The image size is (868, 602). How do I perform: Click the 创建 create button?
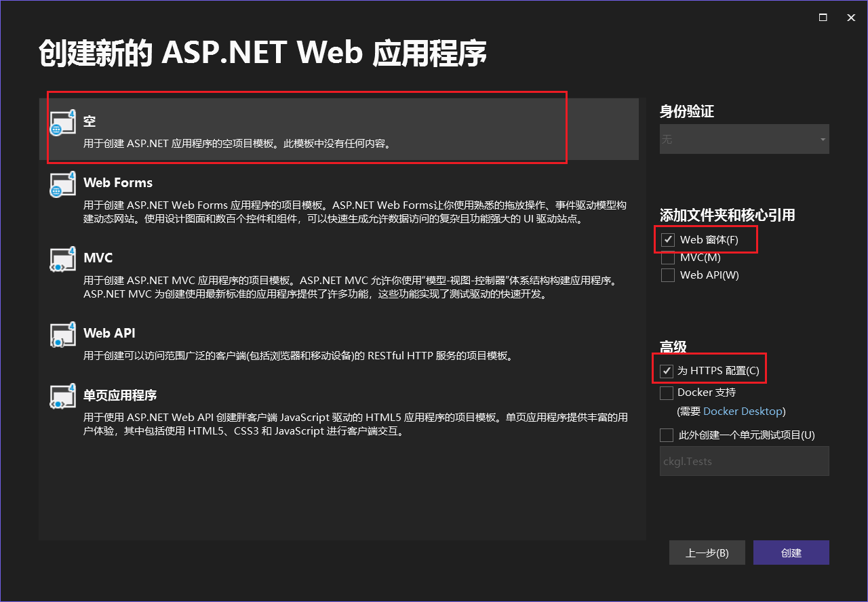pos(791,553)
